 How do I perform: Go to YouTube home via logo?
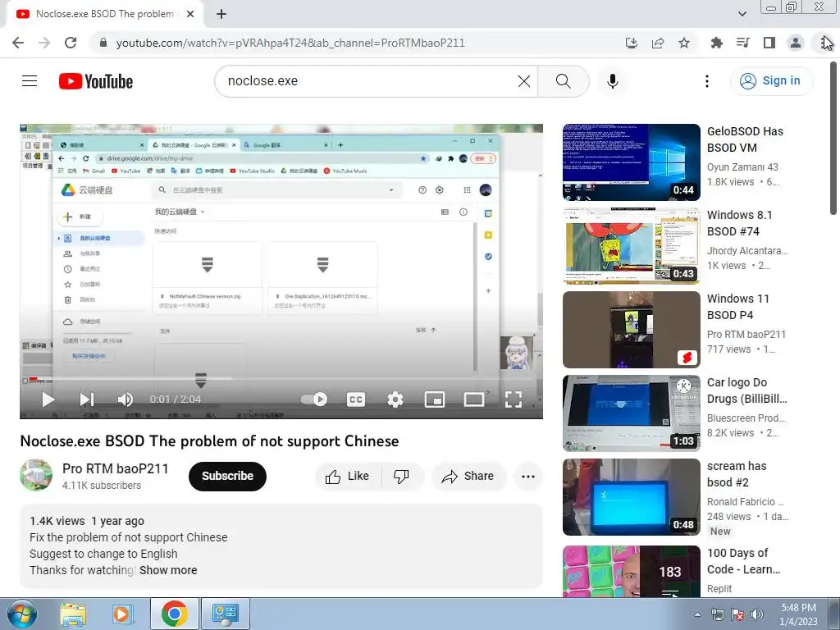click(x=96, y=81)
